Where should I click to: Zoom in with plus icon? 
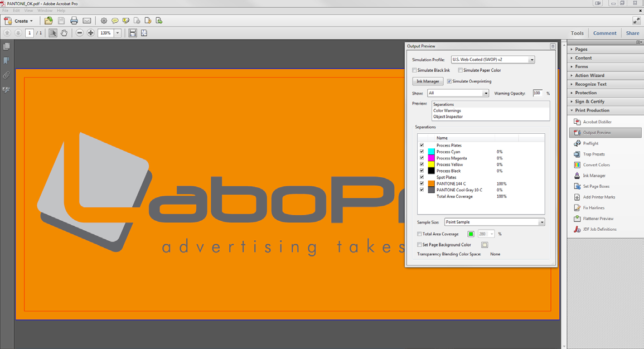click(x=91, y=33)
